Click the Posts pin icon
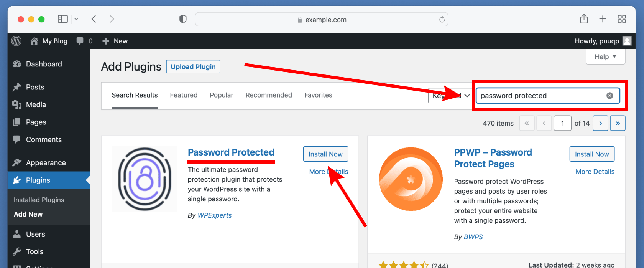Screen dimensions: 644x268 (x=16, y=87)
